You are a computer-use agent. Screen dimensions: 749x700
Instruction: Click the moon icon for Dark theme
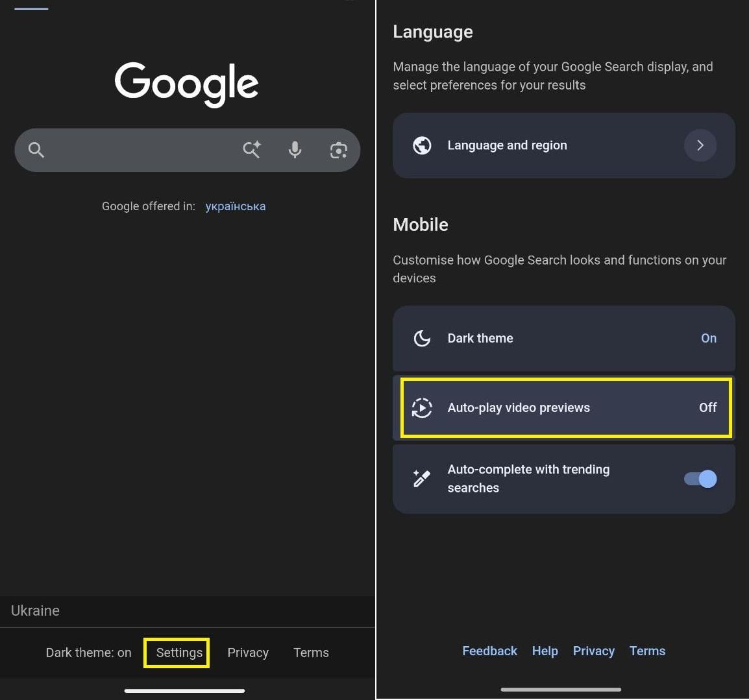click(x=422, y=338)
